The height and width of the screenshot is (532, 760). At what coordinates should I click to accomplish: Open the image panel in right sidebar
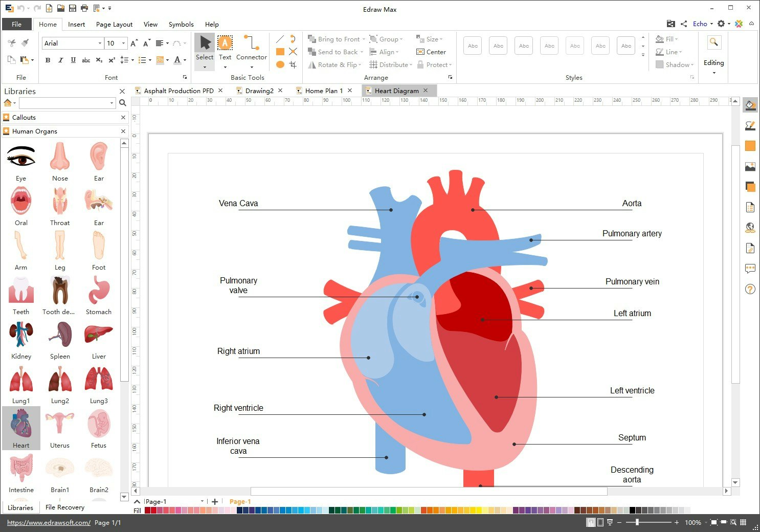750,167
